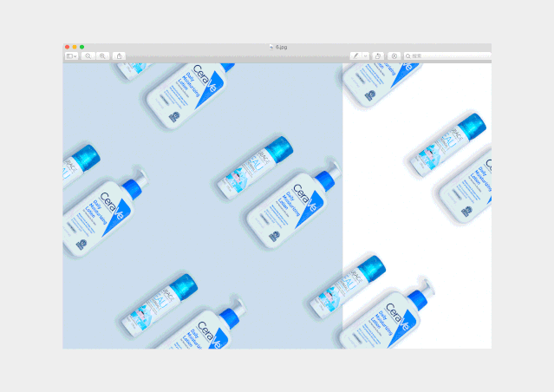Viewport: 554px width, 392px height.
Task: Click the yellow minimize window button
Action: point(75,47)
